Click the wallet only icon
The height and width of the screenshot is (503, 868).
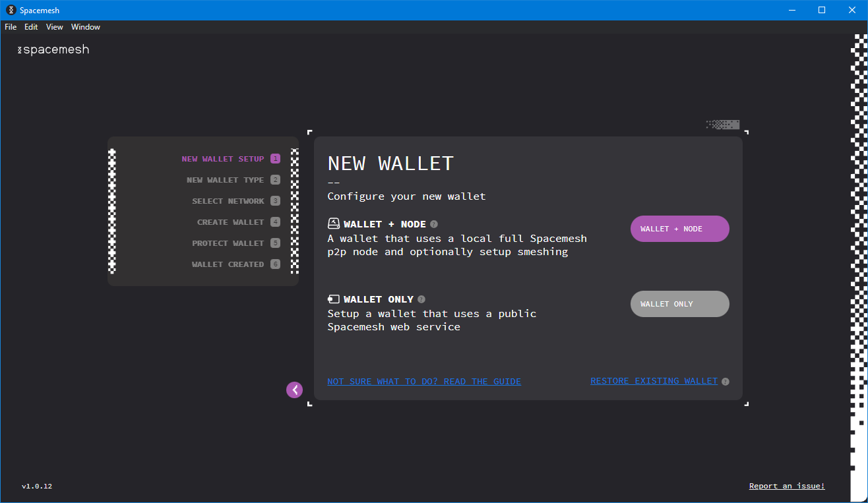(334, 299)
